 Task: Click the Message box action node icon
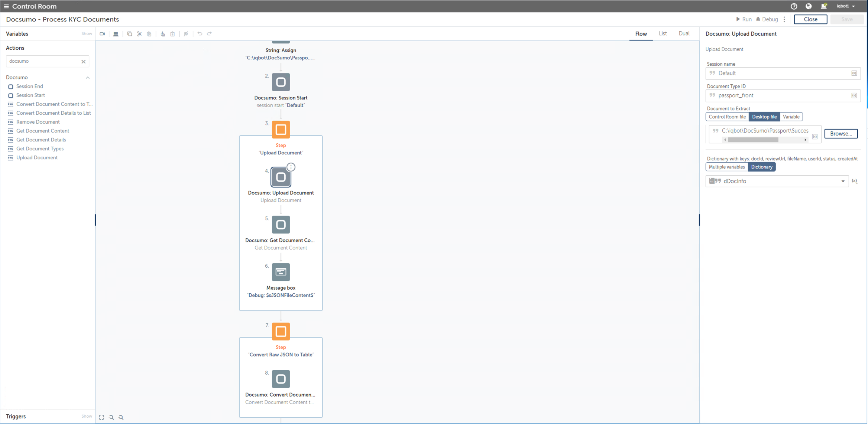coord(281,272)
